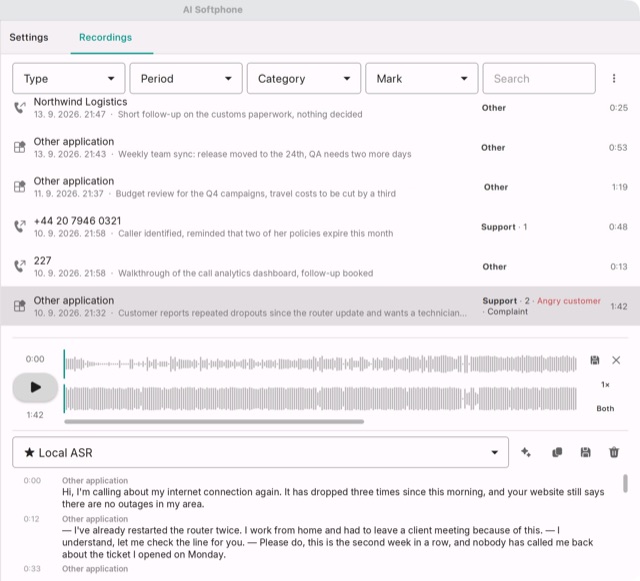Click the application icon for the budget review recording

[20, 187]
